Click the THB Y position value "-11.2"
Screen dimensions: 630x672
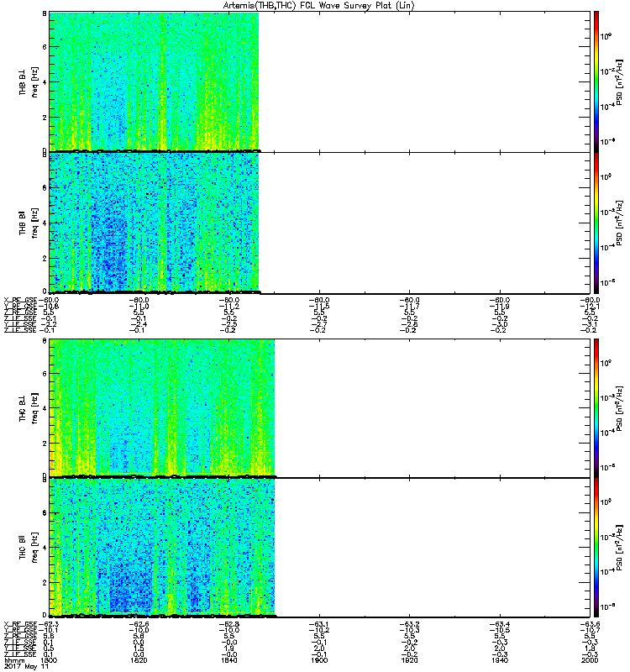[x=228, y=307]
